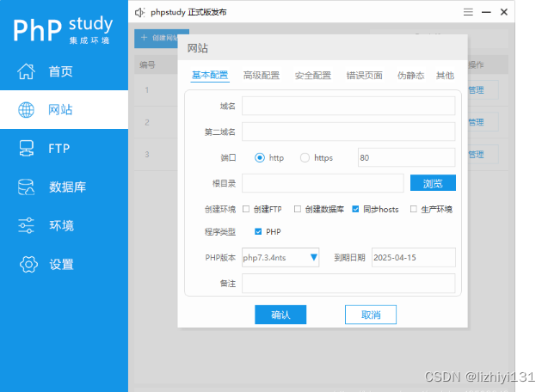Screen dimensions: 548x392
Task: Open the 首页 home page icon
Action: click(26, 71)
